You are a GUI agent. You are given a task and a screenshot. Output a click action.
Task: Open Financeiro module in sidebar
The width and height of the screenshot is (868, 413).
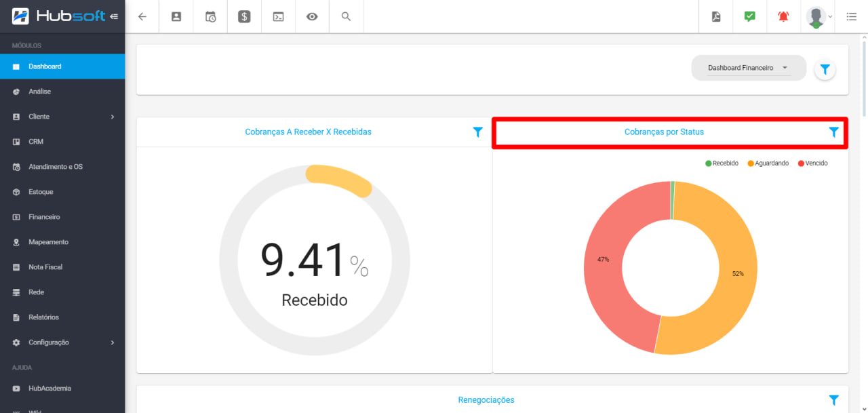[x=62, y=217]
